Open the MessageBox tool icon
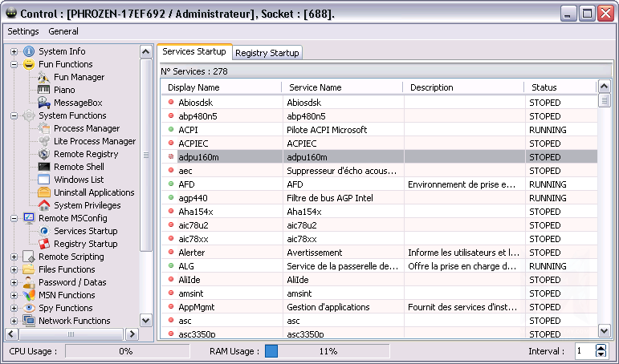Screen dimensions: 619x364 click(x=44, y=103)
